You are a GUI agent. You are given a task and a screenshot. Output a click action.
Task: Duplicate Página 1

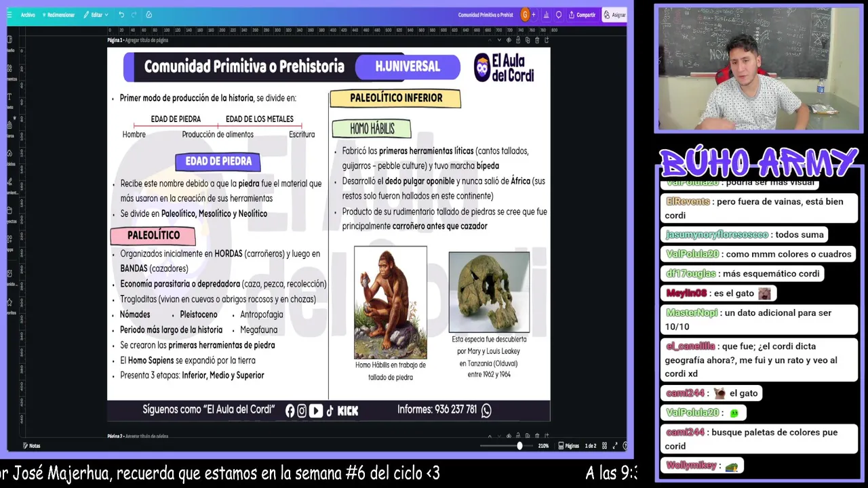pyautogui.click(x=528, y=40)
